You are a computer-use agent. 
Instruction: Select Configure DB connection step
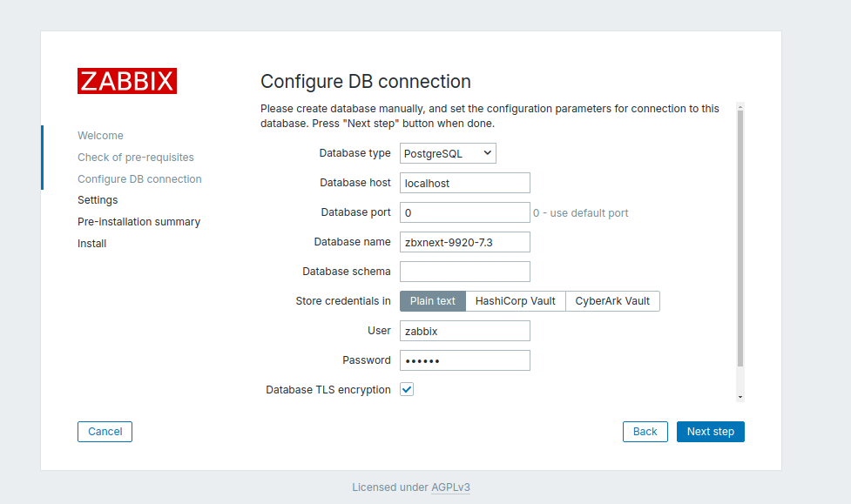[x=139, y=179]
